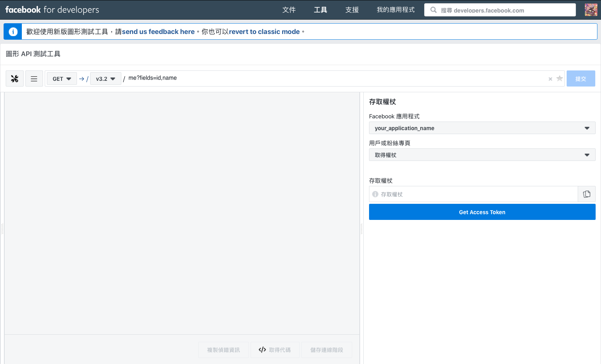Image resolution: width=601 pixels, height=364 pixels.
Task: Copy access token with clipboard icon
Action: click(587, 194)
